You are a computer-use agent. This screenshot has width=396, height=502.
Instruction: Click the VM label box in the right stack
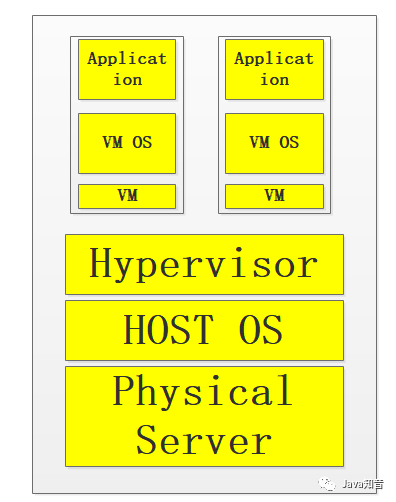tap(274, 196)
